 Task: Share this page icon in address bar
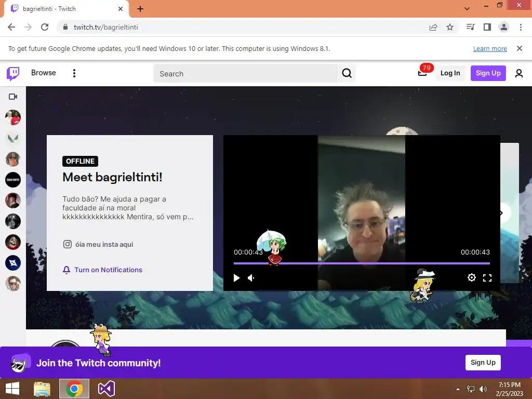coord(433,27)
